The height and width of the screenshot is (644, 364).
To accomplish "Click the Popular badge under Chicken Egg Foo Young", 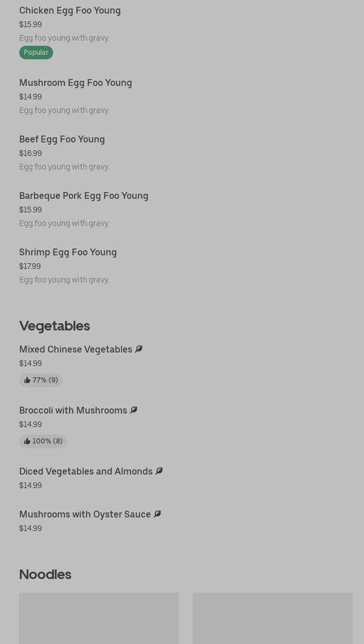I will point(36,53).
